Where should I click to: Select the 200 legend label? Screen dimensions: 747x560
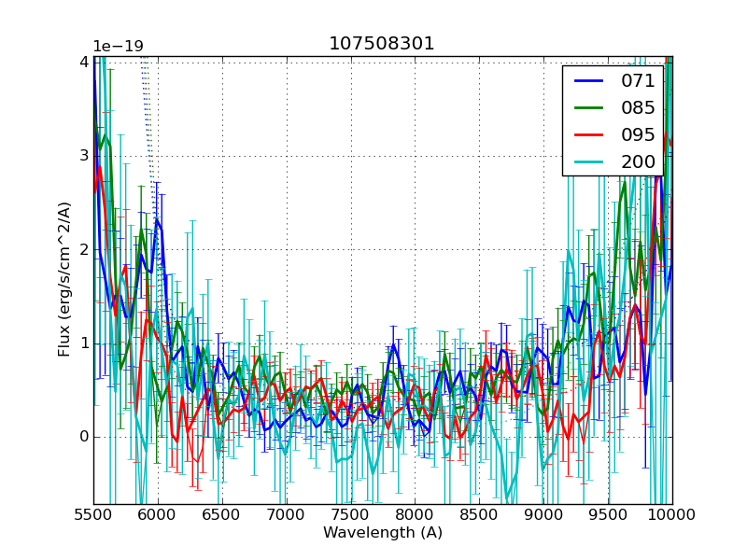[x=638, y=162]
